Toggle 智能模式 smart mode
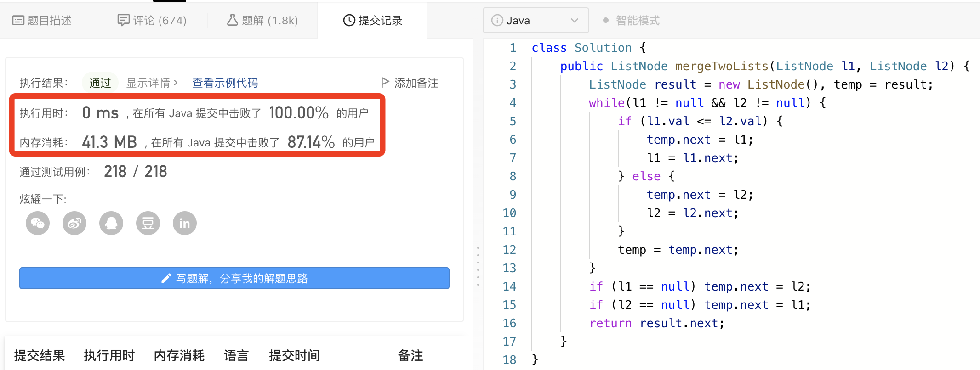The image size is (980, 370). tap(631, 21)
